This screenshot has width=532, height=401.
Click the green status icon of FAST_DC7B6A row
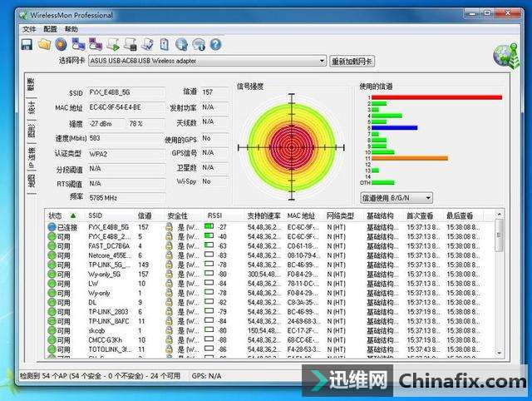coord(52,245)
